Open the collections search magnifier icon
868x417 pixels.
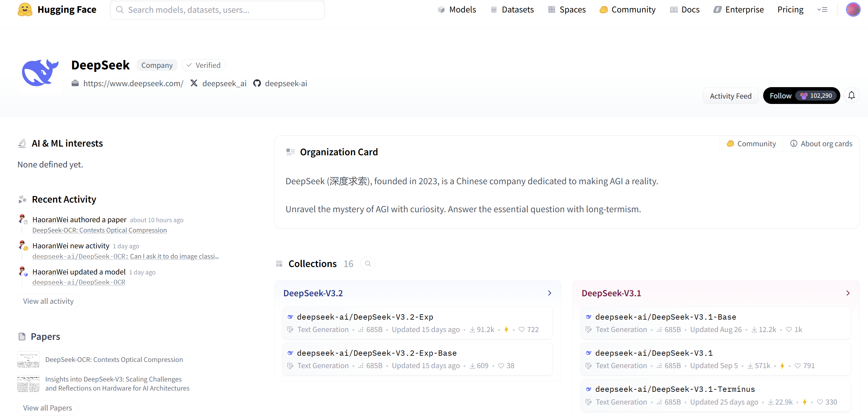pyautogui.click(x=368, y=264)
